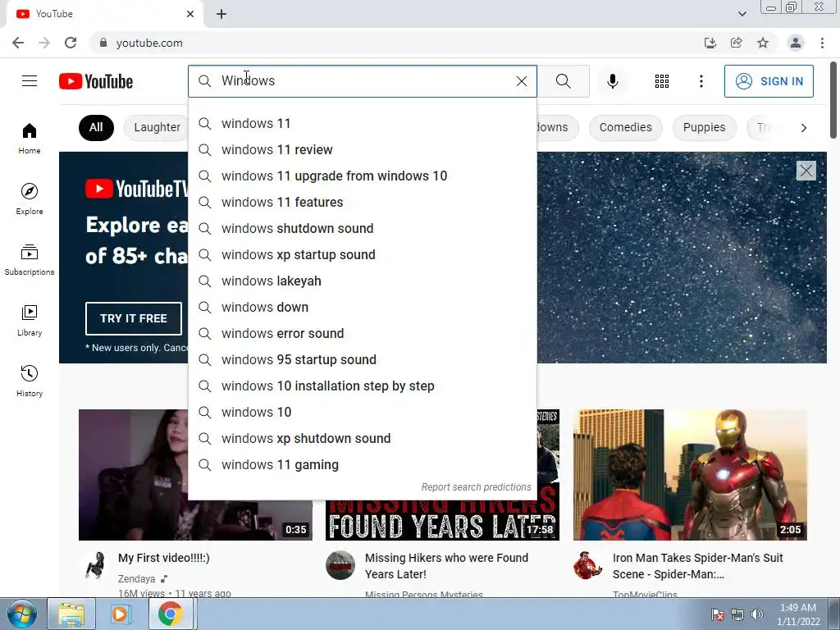Choose suggestion "windows down"
Image resolution: width=840 pixels, height=630 pixels.
pos(362,307)
